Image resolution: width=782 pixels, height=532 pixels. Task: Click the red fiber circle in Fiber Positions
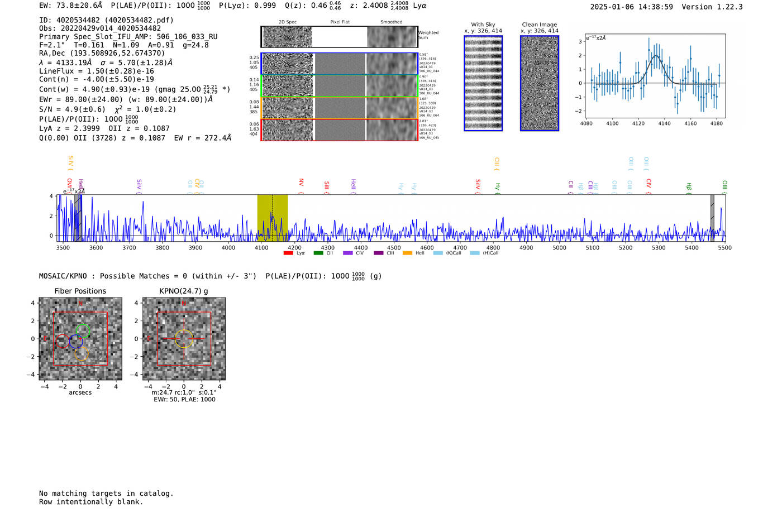tap(63, 341)
